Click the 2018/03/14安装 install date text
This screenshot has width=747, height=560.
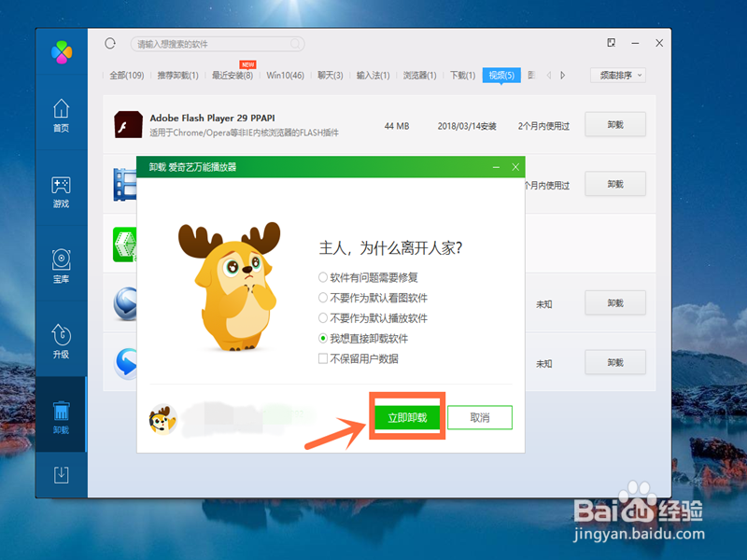[467, 126]
